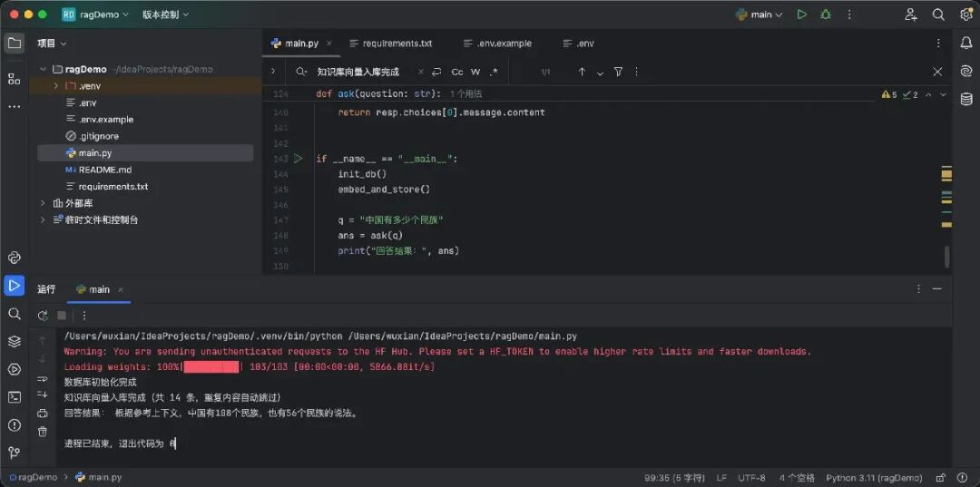Stop the running process square button

[x=62, y=316]
